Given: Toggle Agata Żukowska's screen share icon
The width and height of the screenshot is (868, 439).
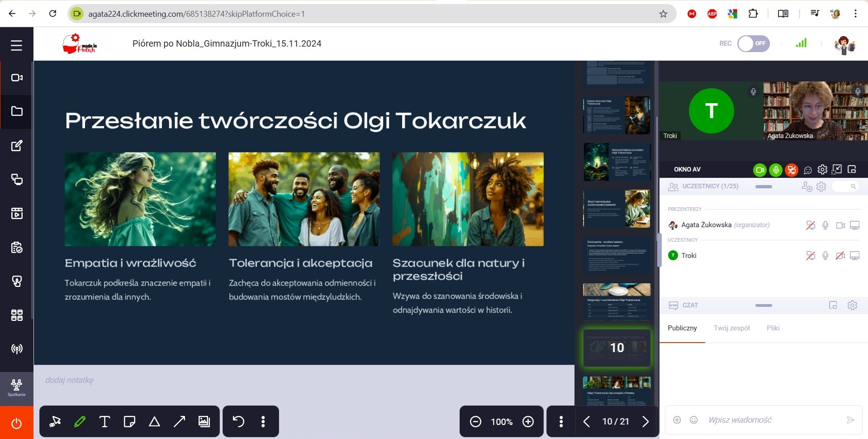Looking at the screenshot, I should point(854,225).
